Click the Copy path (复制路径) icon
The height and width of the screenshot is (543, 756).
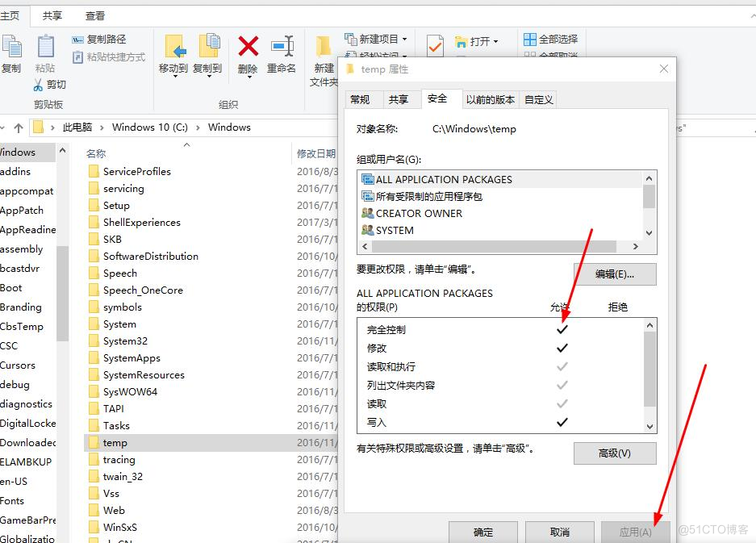click(78, 39)
